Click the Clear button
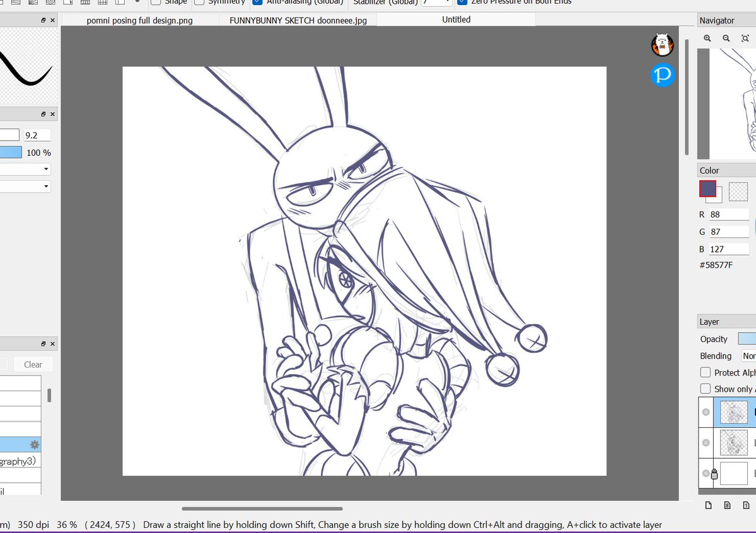Image resolution: width=756 pixels, height=533 pixels. (33, 364)
